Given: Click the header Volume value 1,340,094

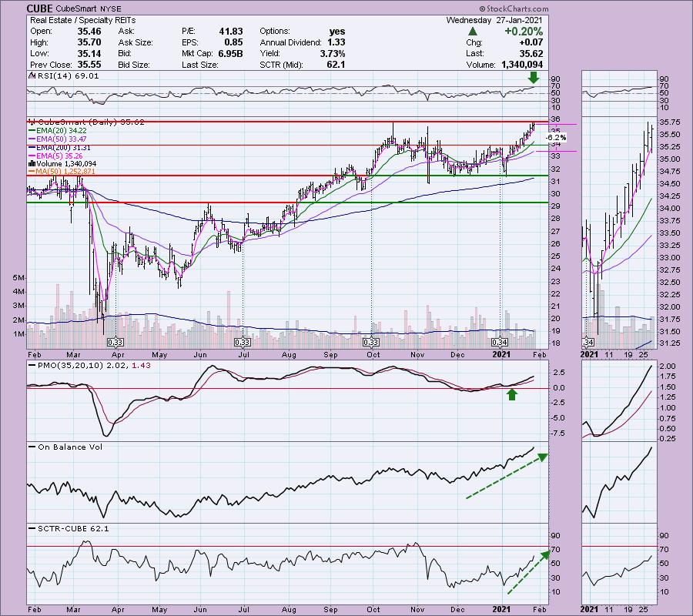Looking at the screenshot, I should (522, 65).
